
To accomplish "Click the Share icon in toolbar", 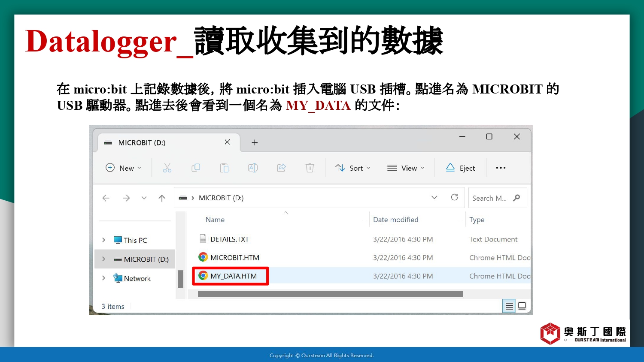I will pyautogui.click(x=281, y=168).
